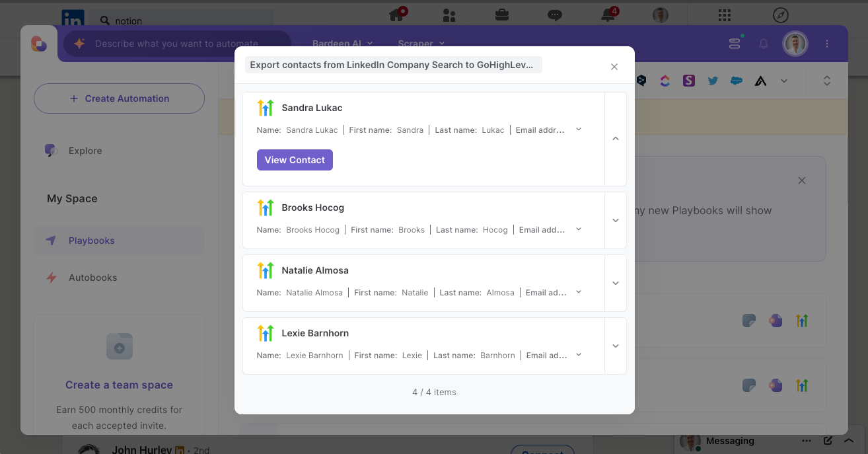
Task: Toggle the up-down expand panel arrows
Action: click(x=826, y=81)
